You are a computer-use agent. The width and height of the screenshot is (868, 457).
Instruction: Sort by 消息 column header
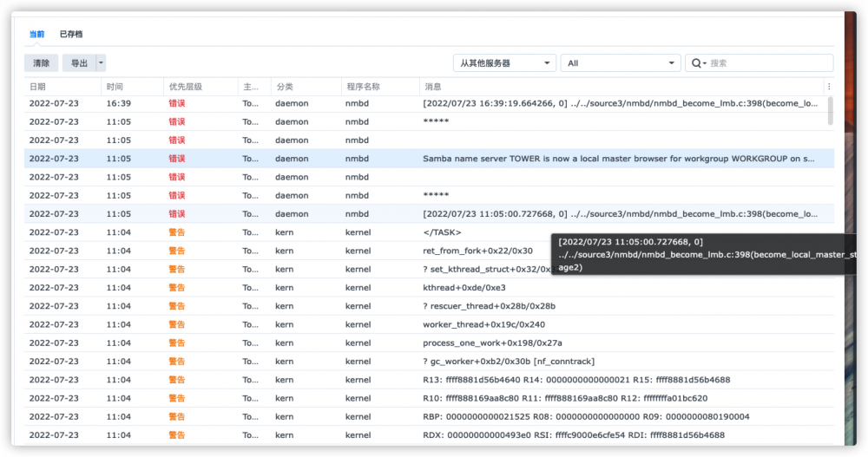(x=621, y=87)
